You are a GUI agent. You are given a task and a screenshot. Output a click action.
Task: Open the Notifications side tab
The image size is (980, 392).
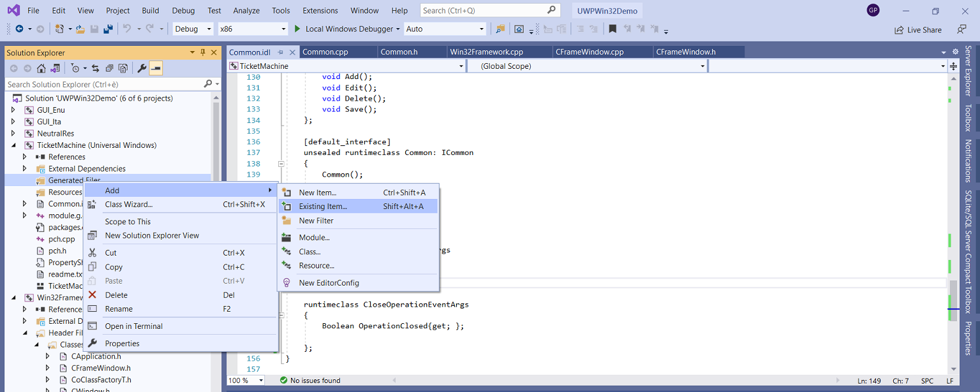tap(969, 161)
